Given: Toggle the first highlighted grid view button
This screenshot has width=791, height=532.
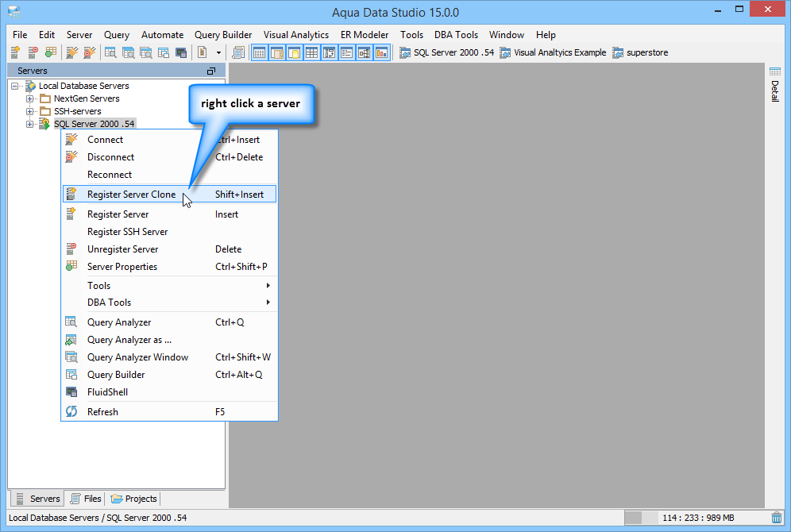Looking at the screenshot, I should pos(259,52).
